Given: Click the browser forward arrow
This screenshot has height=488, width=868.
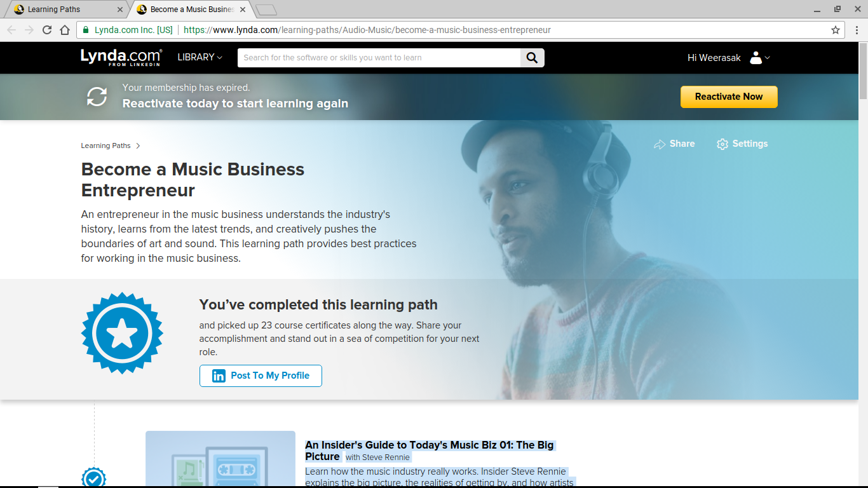Looking at the screenshot, I should pyautogui.click(x=29, y=30).
